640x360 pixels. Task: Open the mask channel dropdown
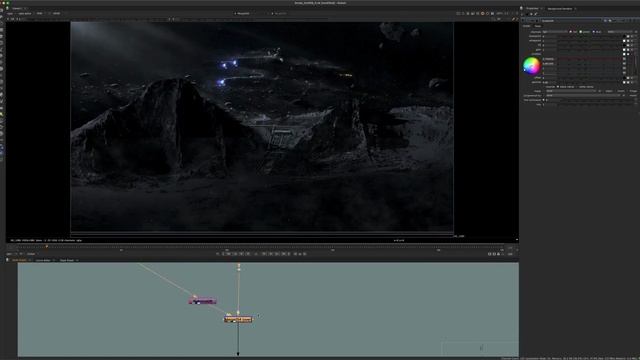571,91
